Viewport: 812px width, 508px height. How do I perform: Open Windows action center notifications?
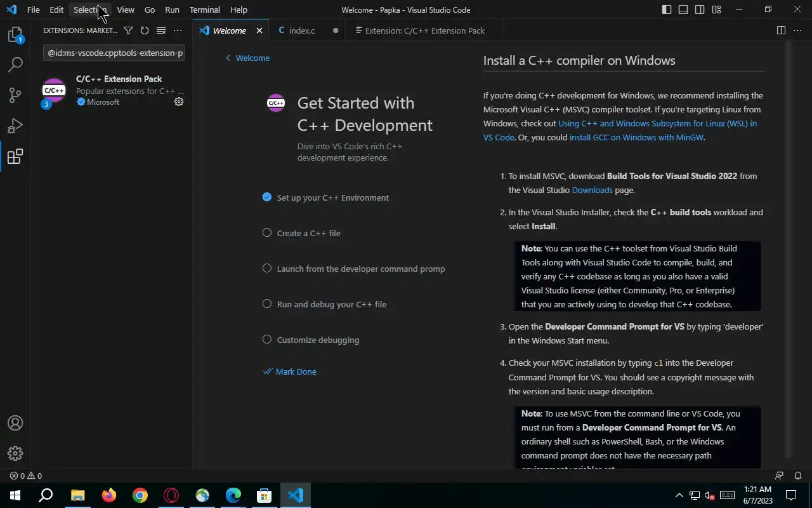(x=791, y=495)
